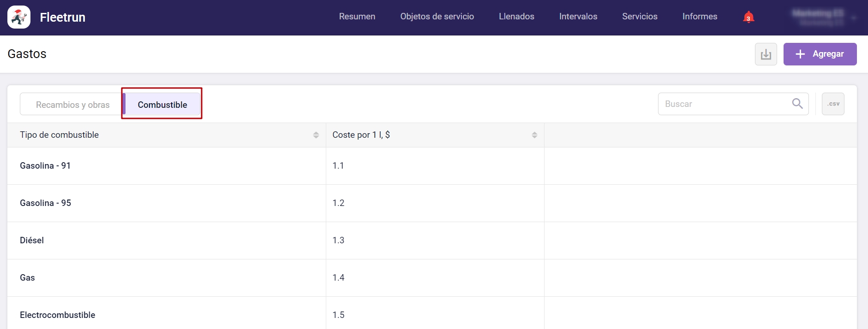This screenshot has width=868, height=329.
Task: Open the Llenados section
Action: click(x=516, y=17)
